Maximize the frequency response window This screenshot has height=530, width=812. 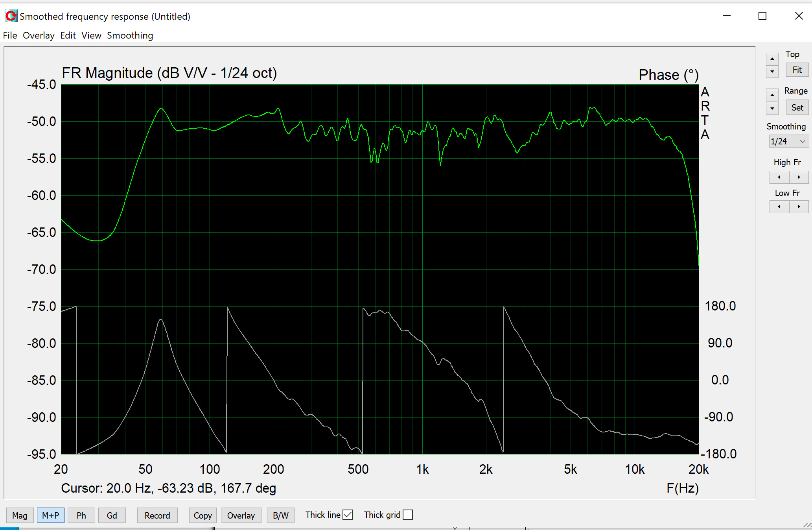click(x=762, y=16)
